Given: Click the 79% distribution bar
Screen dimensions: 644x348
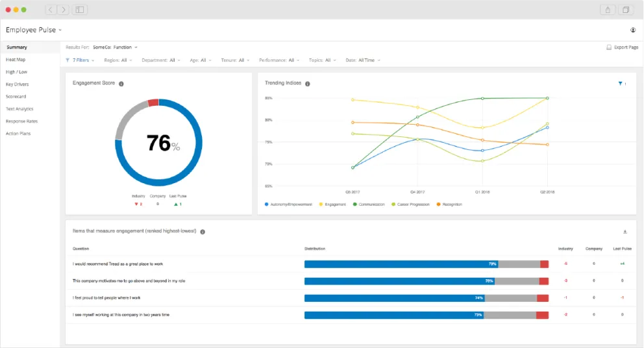Looking at the screenshot, I should [401, 264].
